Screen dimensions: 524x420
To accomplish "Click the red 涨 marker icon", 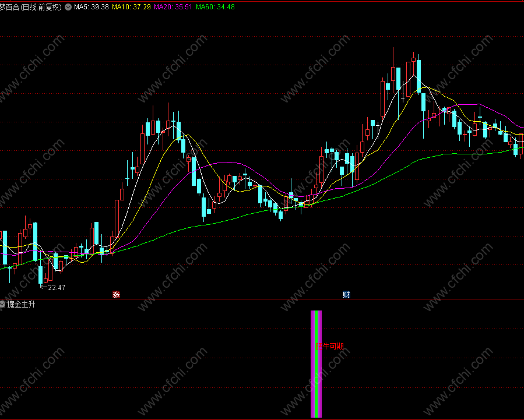I will click(116, 295).
